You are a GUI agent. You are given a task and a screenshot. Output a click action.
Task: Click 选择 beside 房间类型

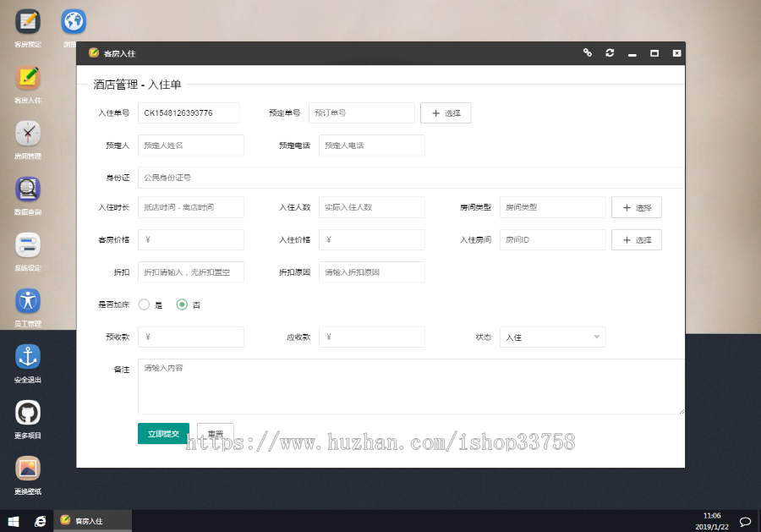pos(637,207)
